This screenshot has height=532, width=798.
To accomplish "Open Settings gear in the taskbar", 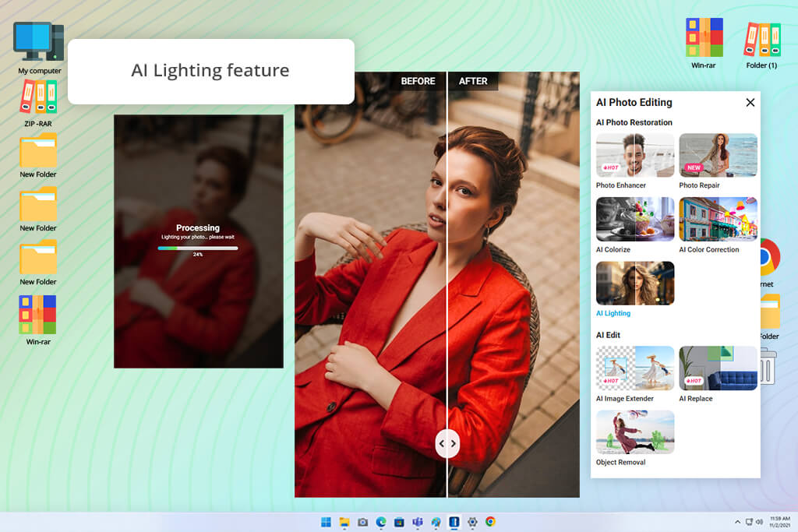I will pyautogui.click(x=472, y=522).
